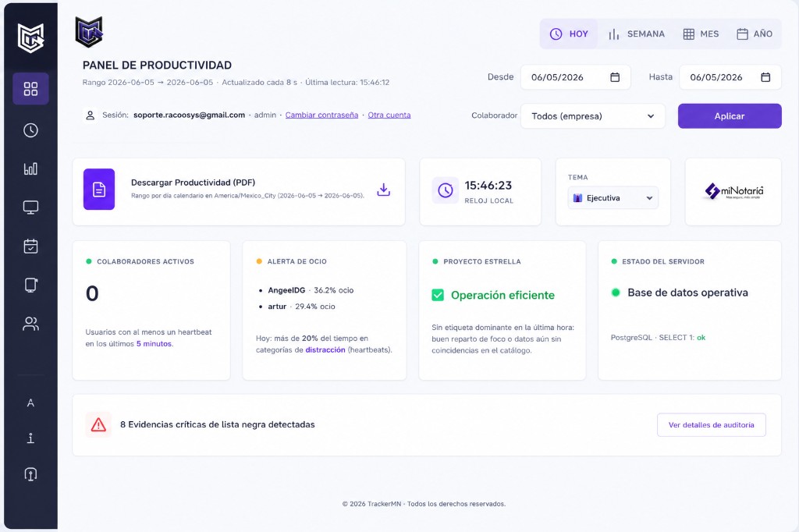The width and height of the screenshot is (799, 532).
Task: Open the clock icon in the sidebar
Action: click(30, 130)
